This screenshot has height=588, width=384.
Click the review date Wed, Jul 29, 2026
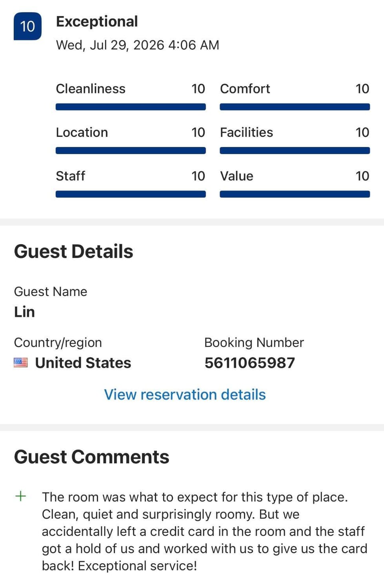[x=110, y=45]
